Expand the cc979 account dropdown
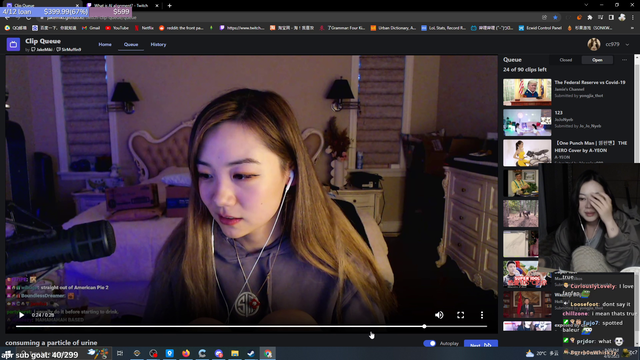The width and height of the screenshot is (640, 360). 627,44
